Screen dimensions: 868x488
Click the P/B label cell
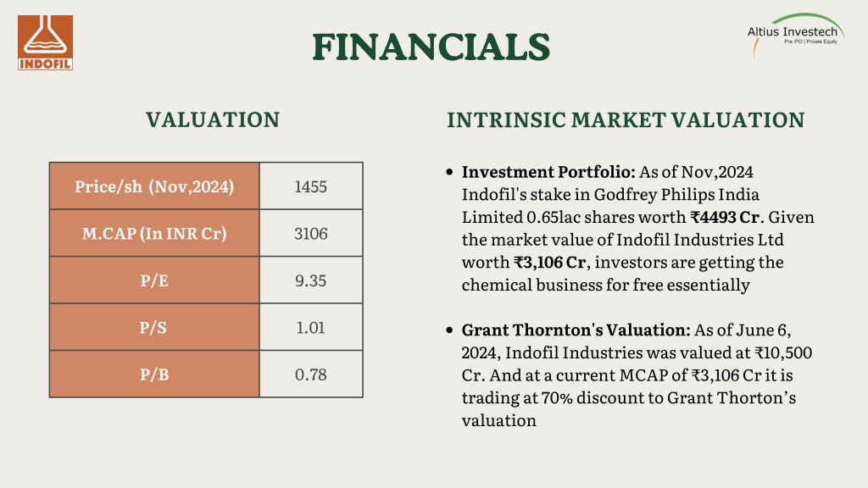point(154,374)
